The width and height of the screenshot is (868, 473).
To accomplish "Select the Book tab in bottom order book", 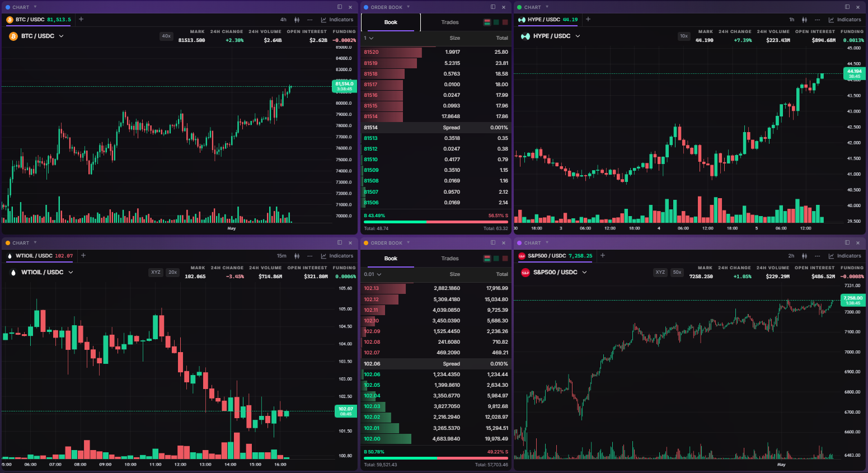I will [391, 259].
